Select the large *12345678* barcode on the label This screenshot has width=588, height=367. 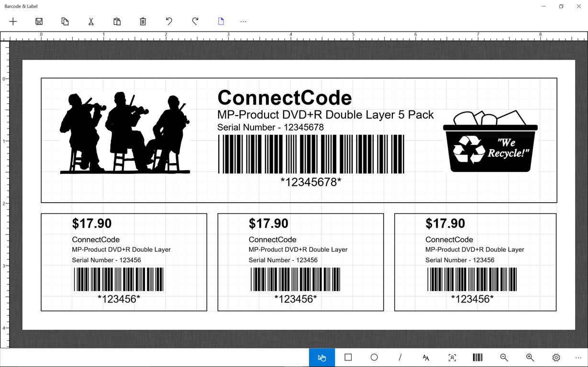311,153
